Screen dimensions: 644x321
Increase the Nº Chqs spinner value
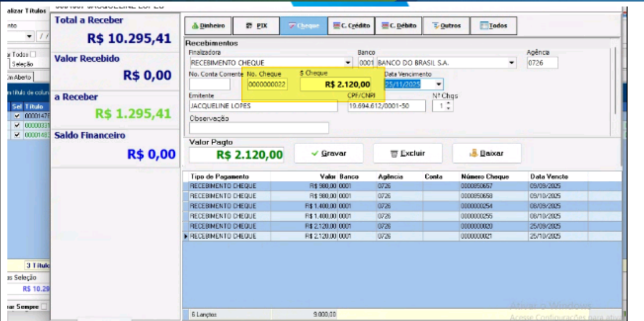pos(448,104)
